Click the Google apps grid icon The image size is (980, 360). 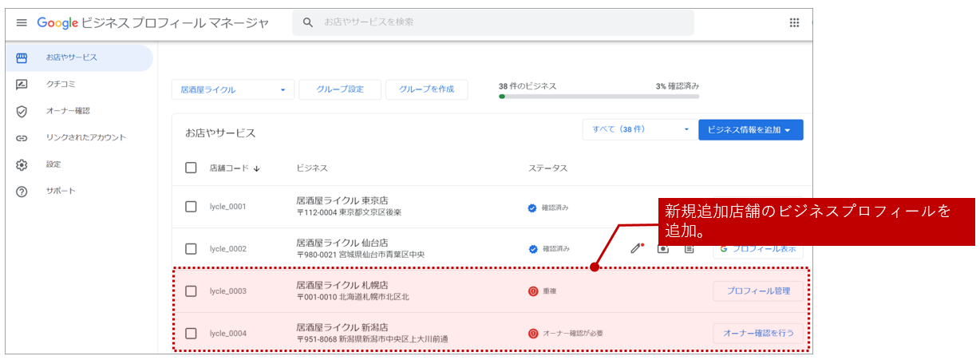point(794,22)
